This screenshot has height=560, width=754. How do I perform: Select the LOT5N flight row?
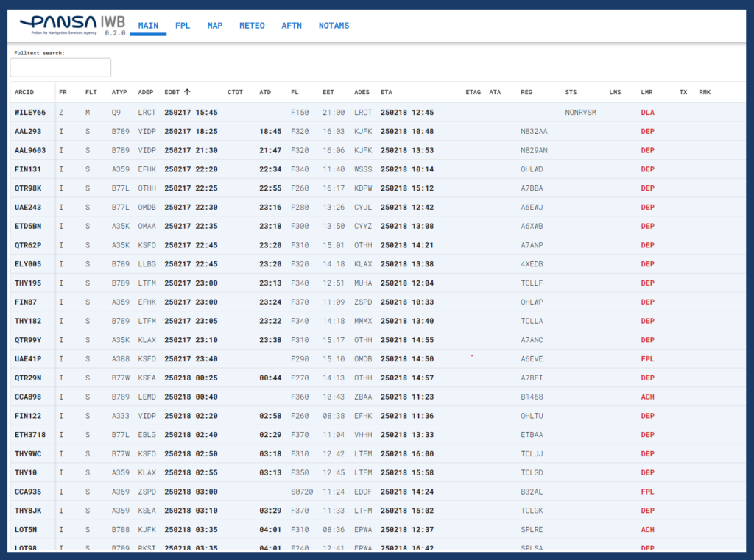[x=26, y=530]
